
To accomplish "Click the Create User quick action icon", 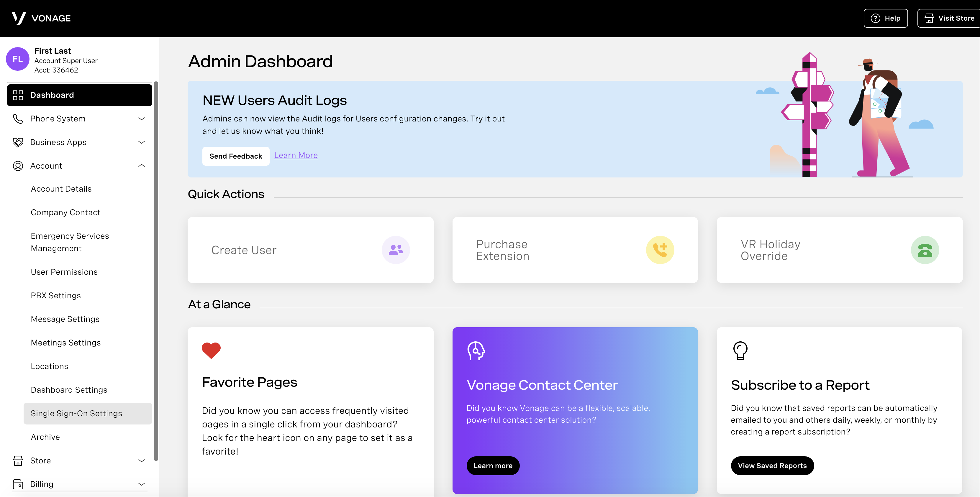I will click(x=395, y=249).
